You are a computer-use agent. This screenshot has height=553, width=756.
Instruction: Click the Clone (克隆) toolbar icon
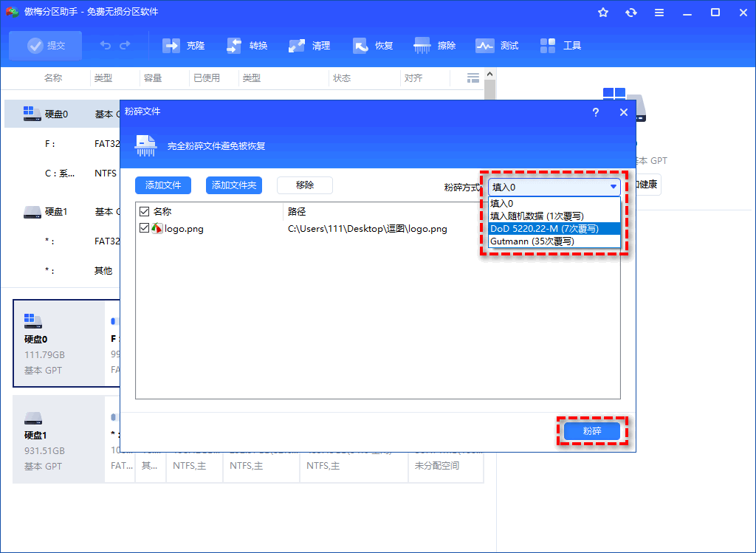(x=172, y=46)
